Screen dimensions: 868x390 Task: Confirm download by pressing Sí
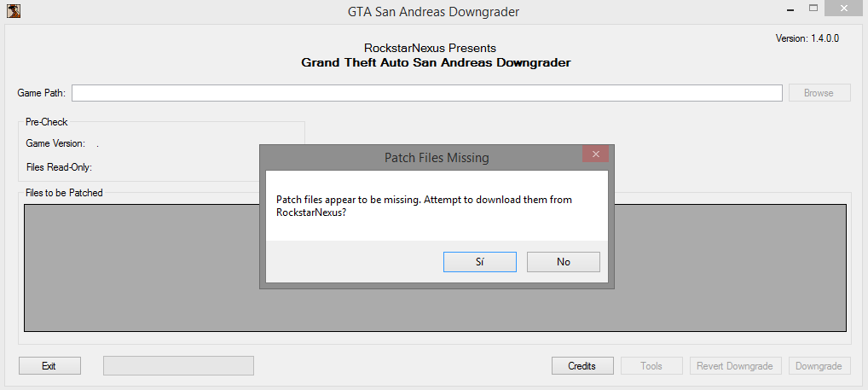tap(479, 262)
